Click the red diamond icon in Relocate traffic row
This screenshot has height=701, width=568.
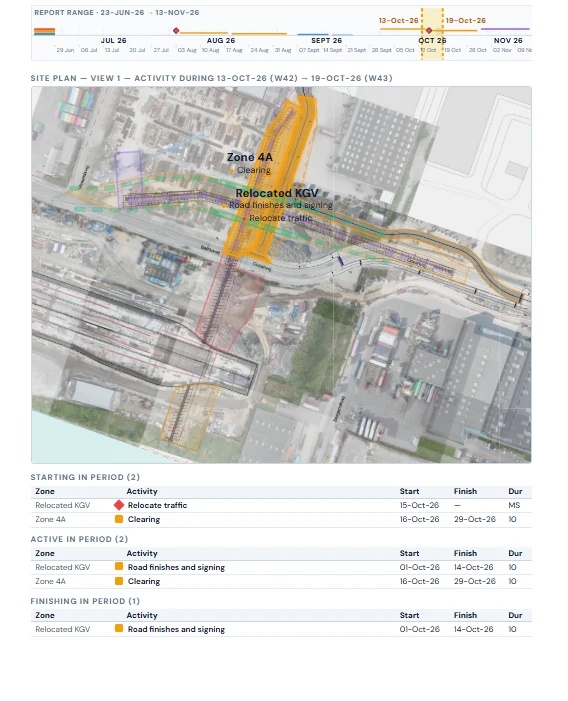point(118,505)
